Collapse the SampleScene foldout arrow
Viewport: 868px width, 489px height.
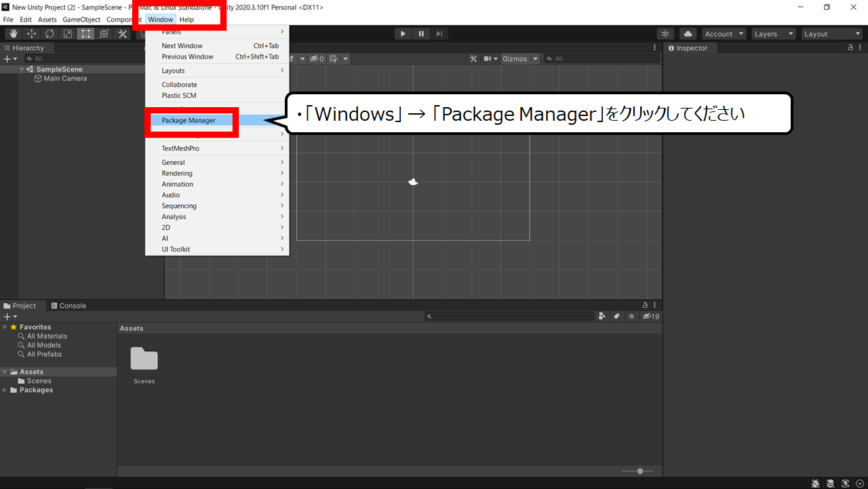coord(22,69)
